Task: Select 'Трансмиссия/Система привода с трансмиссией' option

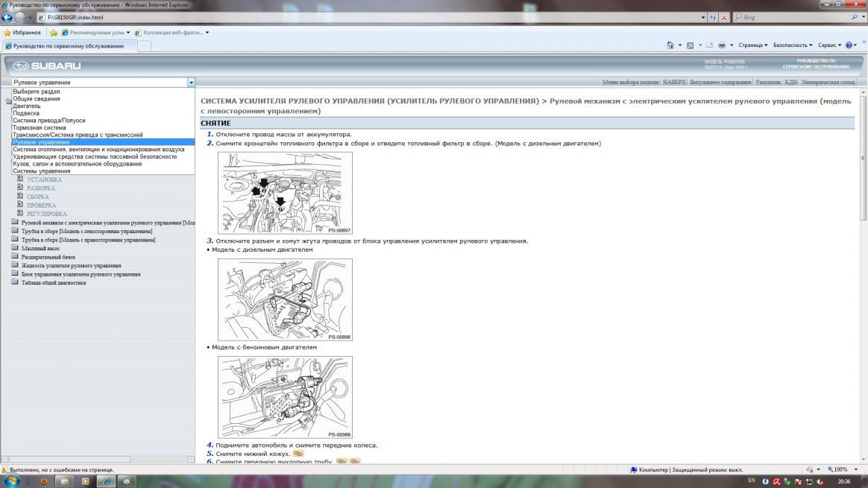Action: [x=103, y=135]
